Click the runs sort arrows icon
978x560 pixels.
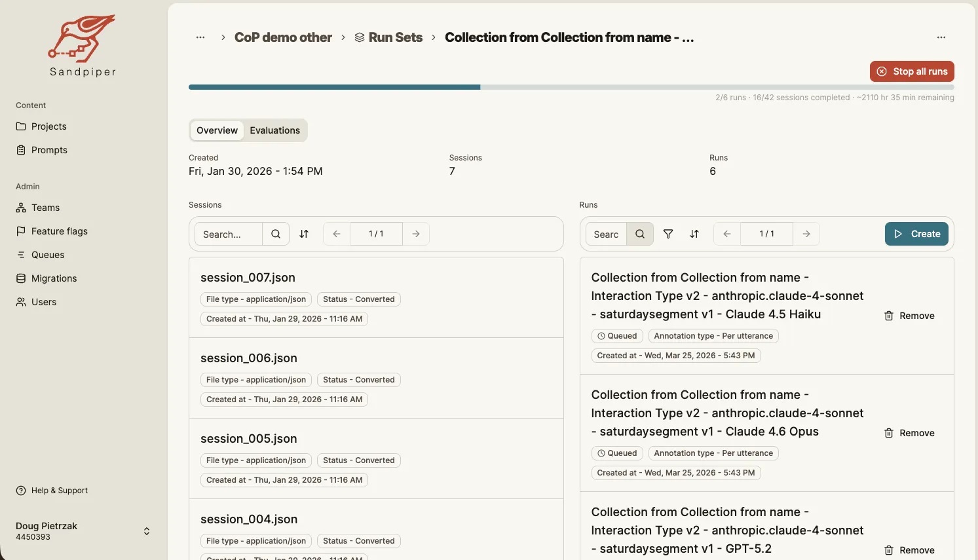tap(694, 234)
